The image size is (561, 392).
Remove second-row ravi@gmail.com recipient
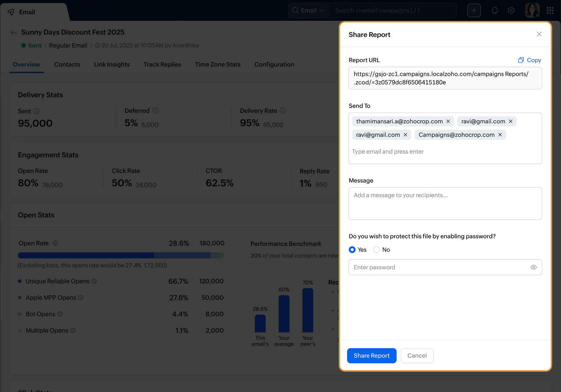[x=405, y=135]
